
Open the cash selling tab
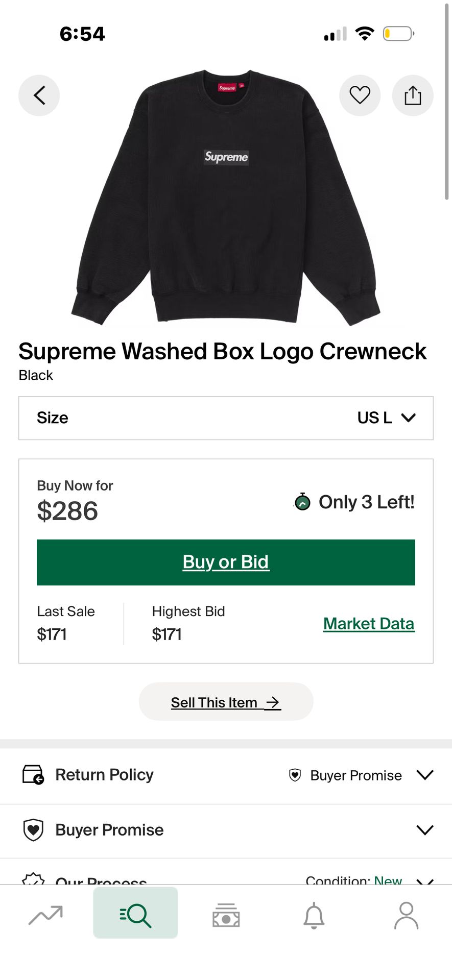(226, 915)
